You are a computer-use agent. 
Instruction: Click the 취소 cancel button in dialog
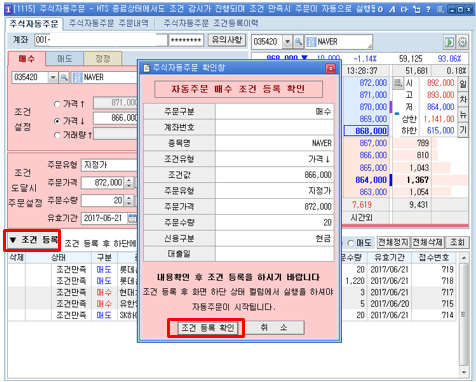(274, 328)
